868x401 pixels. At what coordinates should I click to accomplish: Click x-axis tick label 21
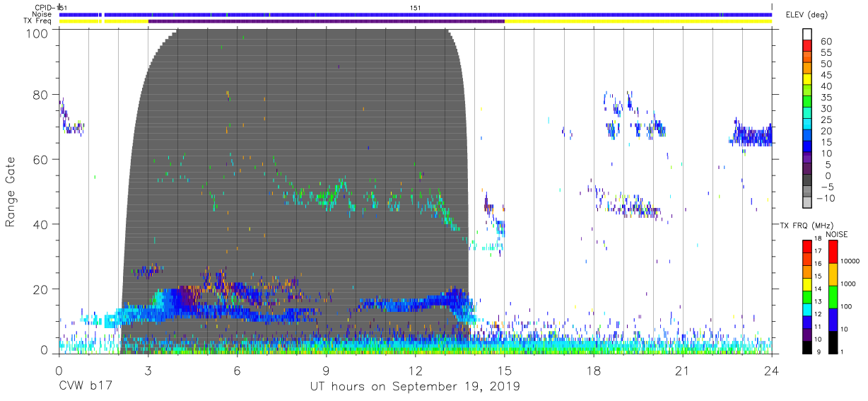point(683,371)
